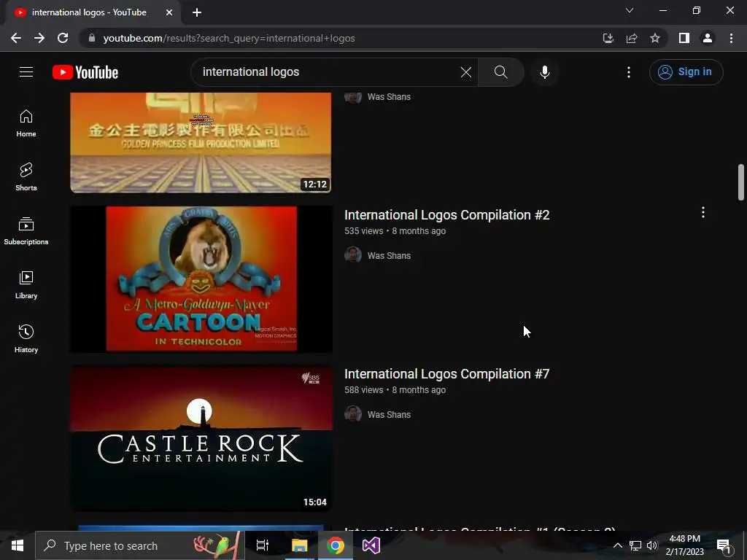This screenshot has width=747, height=560.
Task: Start voice search with the microphone icon
Action: 544,72
